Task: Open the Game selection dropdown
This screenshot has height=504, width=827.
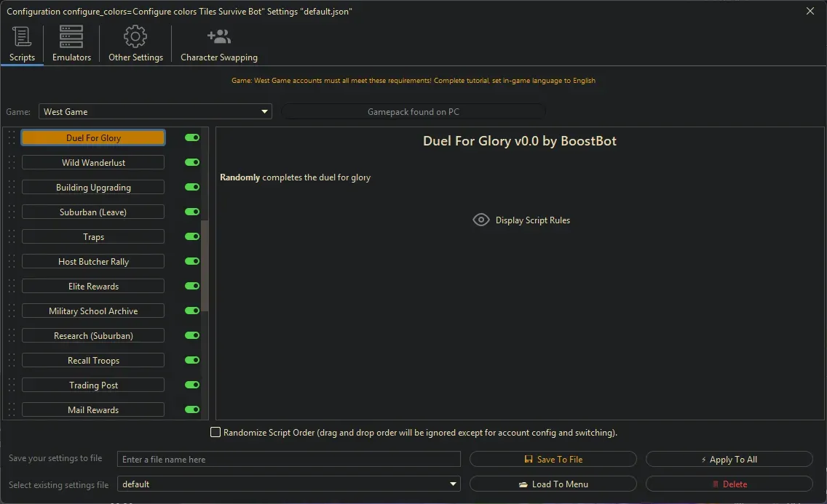Action: point(264,111)
